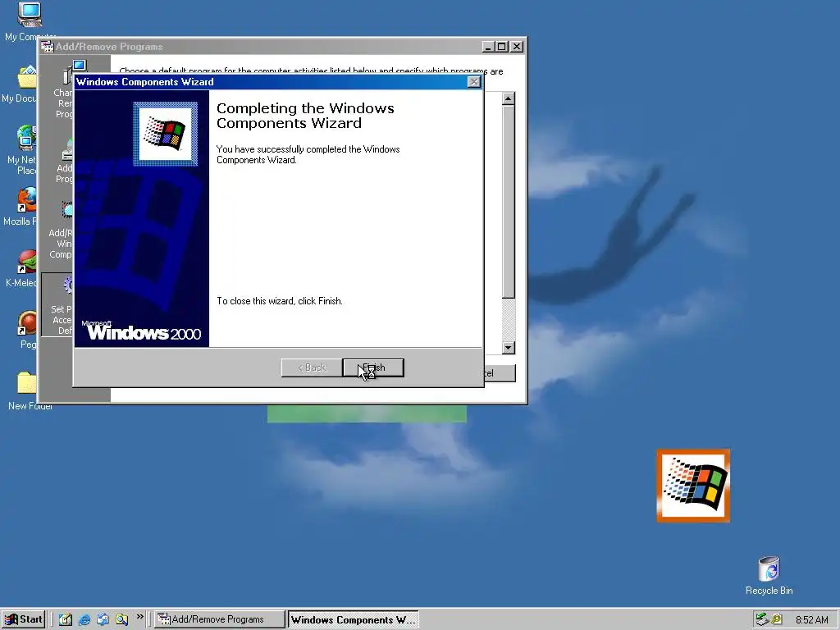Launch the K-Meleon desktop shortcut
The height and width of the screenshot is (630, 840).
[x=22, y=268]
